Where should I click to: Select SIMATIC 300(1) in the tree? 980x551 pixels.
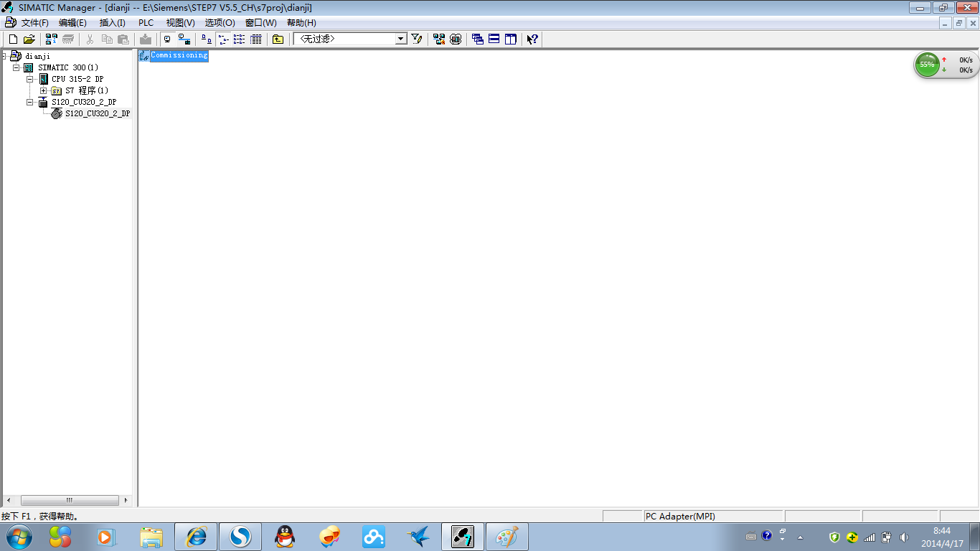(x=68, y=67)
